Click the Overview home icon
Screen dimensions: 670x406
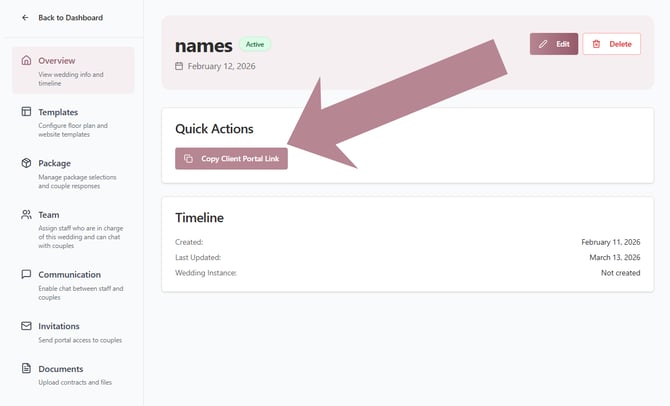tap(26, 61)
